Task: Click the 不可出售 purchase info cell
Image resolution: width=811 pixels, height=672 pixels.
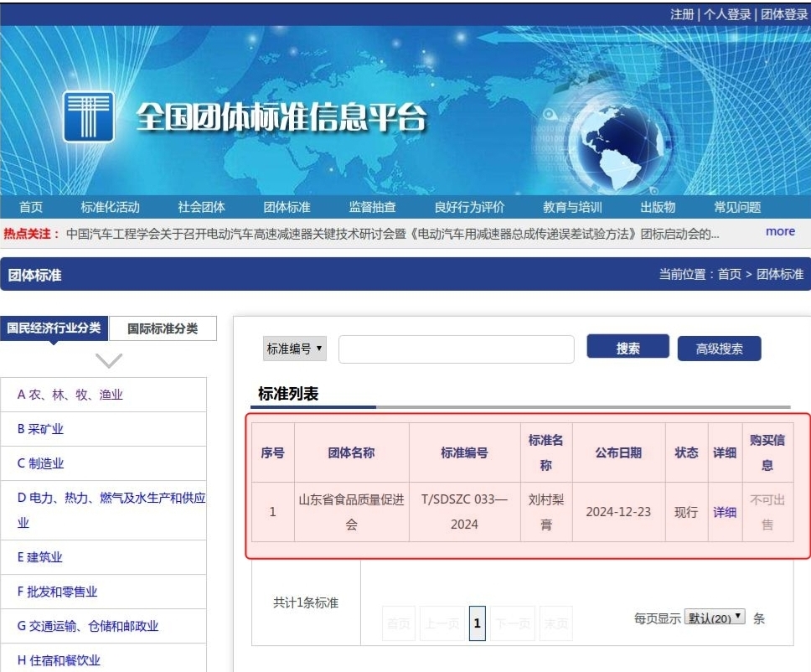Action: 767,512
